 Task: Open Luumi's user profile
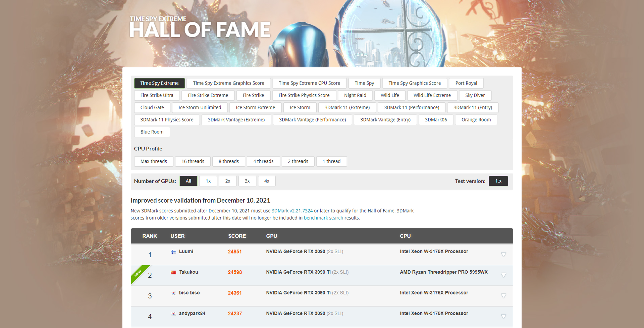tap(186, 252)
